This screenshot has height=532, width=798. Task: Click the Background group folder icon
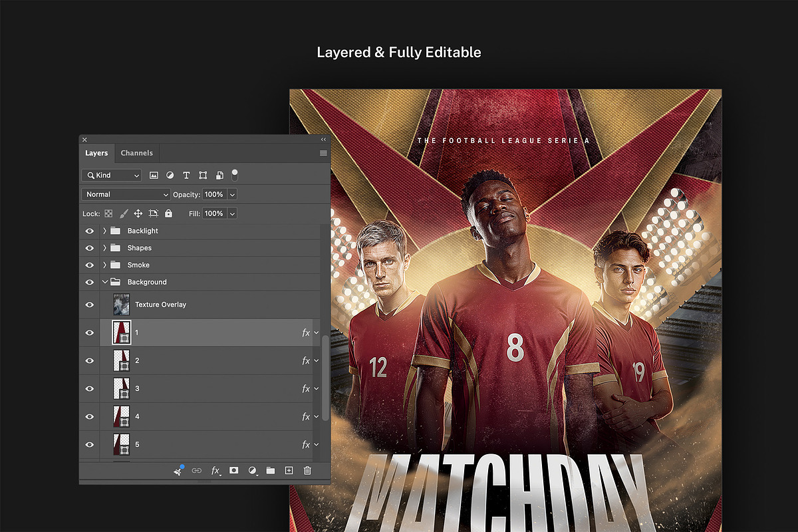coord(115,282)
